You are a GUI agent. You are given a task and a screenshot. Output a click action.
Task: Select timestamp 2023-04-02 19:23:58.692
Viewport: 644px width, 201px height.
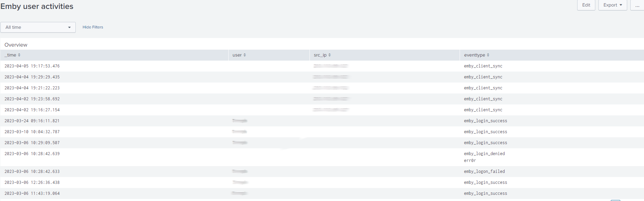coord(32,99)
